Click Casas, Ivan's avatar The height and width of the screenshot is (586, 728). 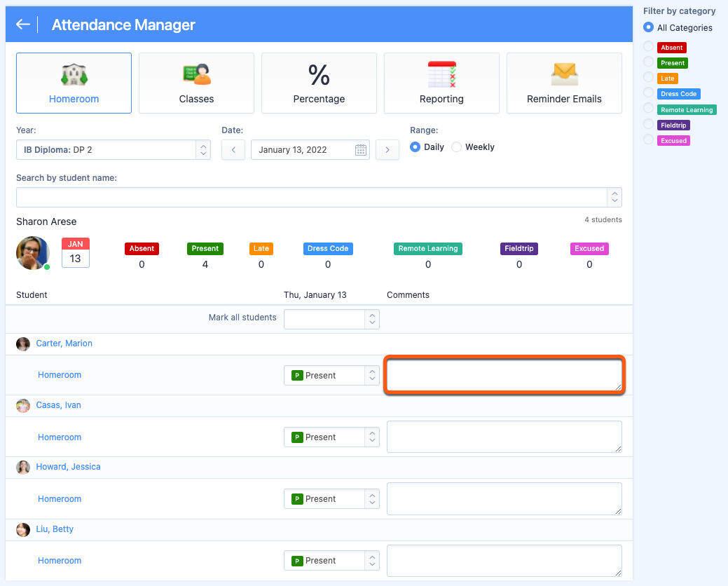pyautogui.click(x=22, y=406)
